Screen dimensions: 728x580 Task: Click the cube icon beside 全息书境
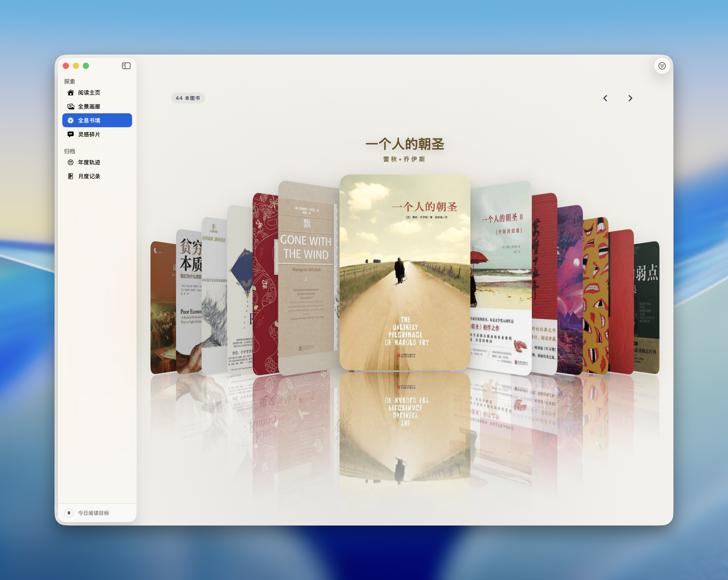coord(71,120)
